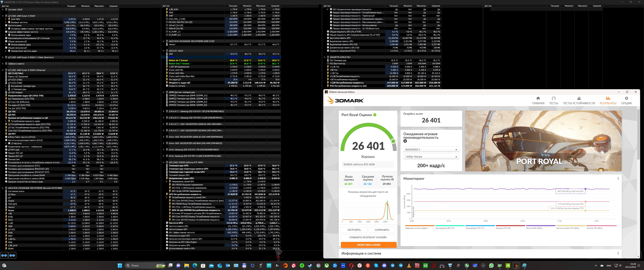Open the benchmarks gauge icon tab
This screenshot has width=644, height=270.
(x=554, y=98)
